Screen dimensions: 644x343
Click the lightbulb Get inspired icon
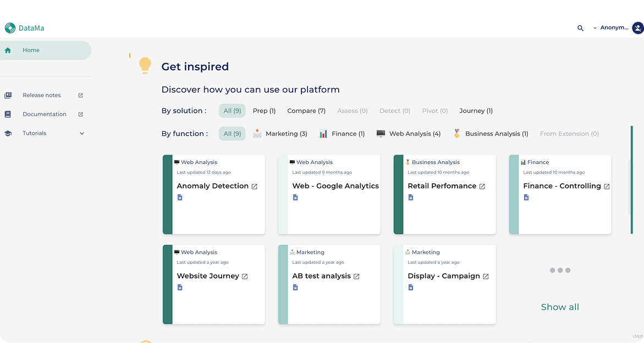[x=145, y=66]
